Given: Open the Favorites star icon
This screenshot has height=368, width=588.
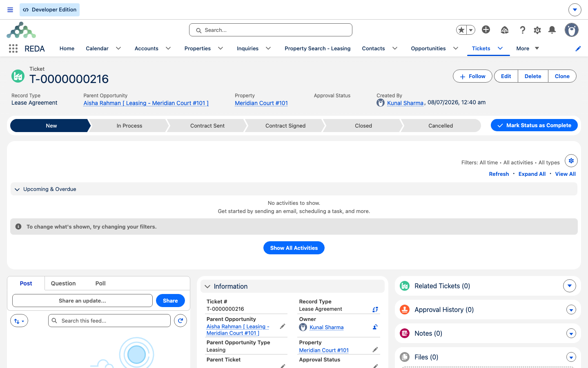Looking at the screenshot, I should (461, 30).
